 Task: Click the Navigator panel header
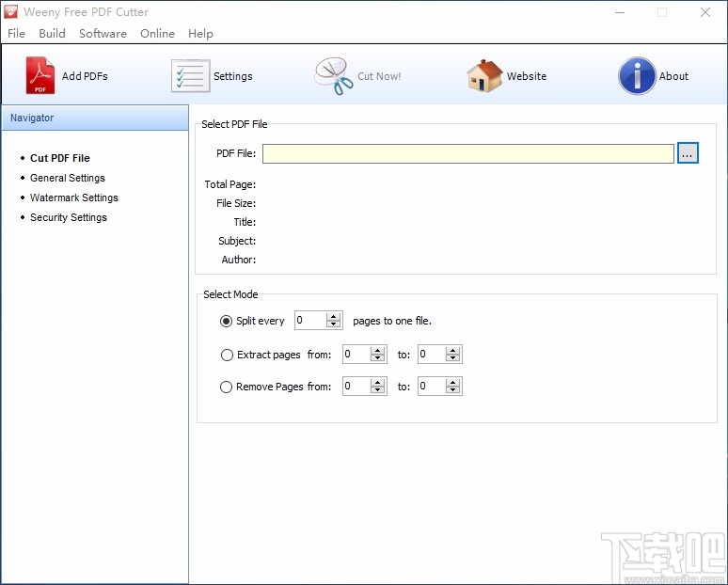coord(95,118)
